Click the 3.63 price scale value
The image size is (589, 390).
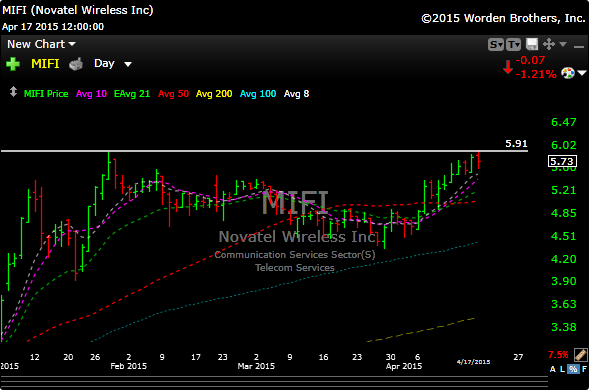point(563,304)
